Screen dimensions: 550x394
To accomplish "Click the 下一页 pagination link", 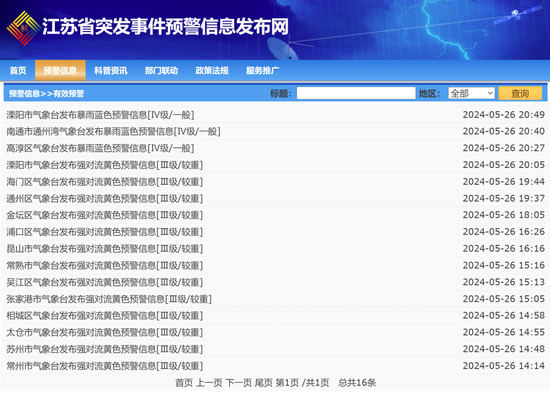I will click(x=239, y=383).
